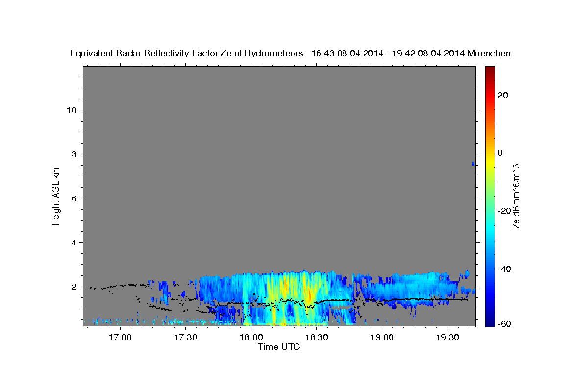This screenshot has height=392, width=588.
Task: Click the x-axis tick label 17:30
Action: click(185, 338)
